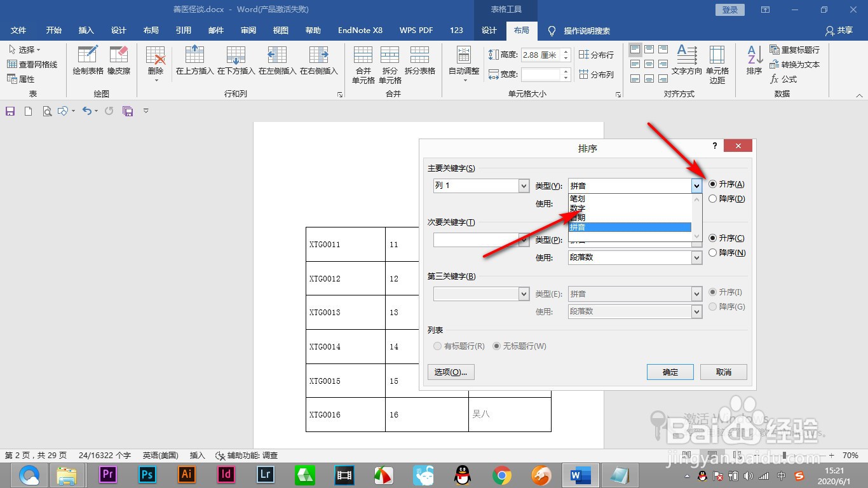The height and width of the screenshot is (488, 868).
Task: Select ascending 升序(C) for secondary key
Action: (x=726, y=238)
